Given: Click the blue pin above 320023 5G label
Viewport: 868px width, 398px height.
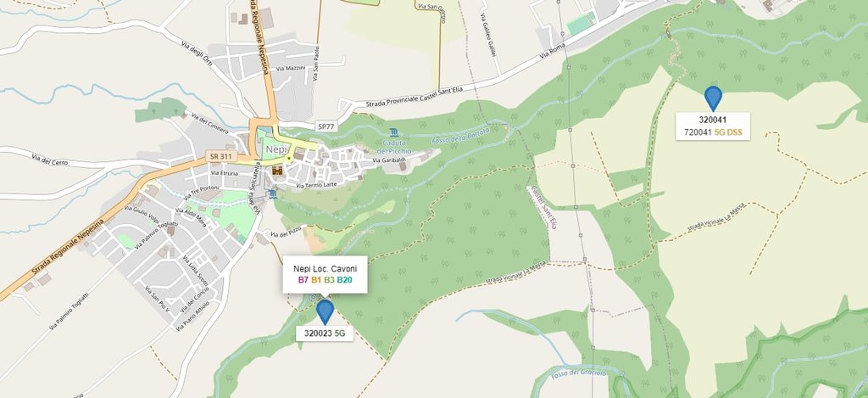Looking at the screenshot, I should click(x=325, y=311).
